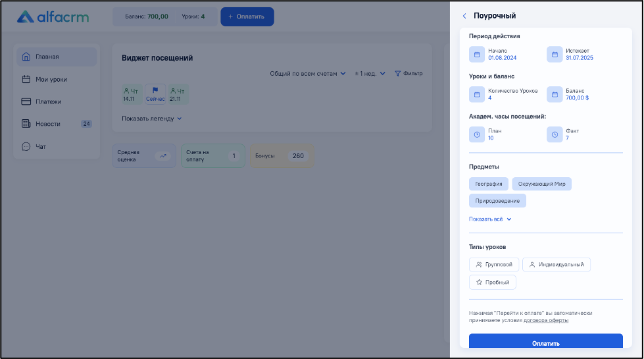This screenshot has height=359, width=644.
Task: Open the ± 1 нед. range dropdown
Action: pyautogui.click(x=370, y=74)
